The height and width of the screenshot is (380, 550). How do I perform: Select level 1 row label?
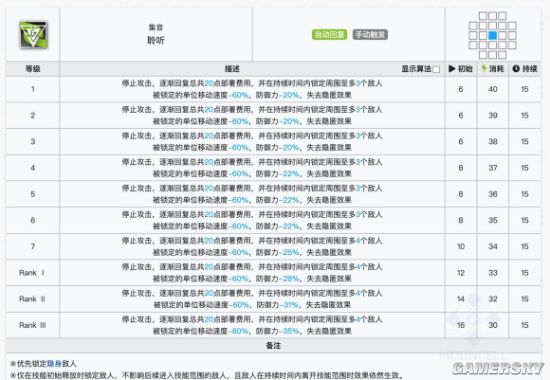tap(33, 89)
